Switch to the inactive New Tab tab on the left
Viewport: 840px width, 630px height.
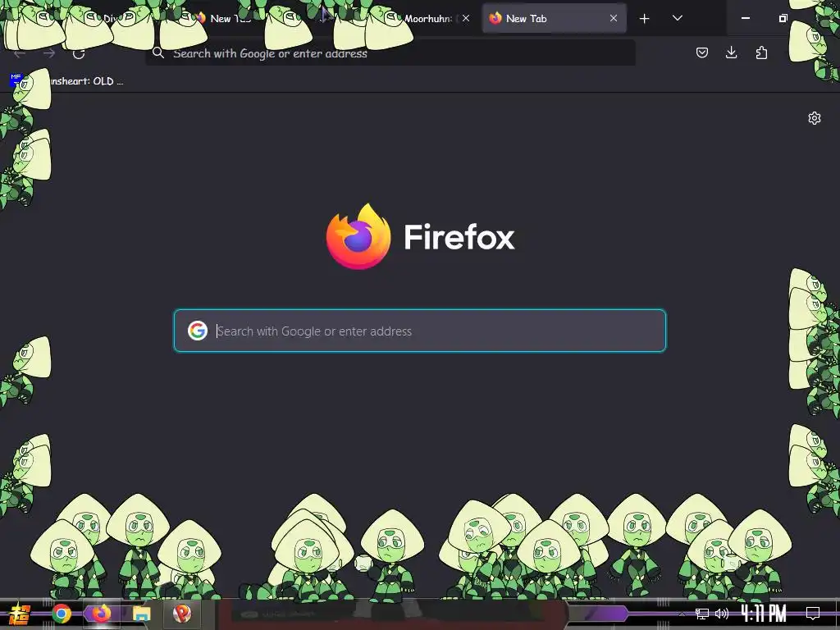tap(231, 18)
